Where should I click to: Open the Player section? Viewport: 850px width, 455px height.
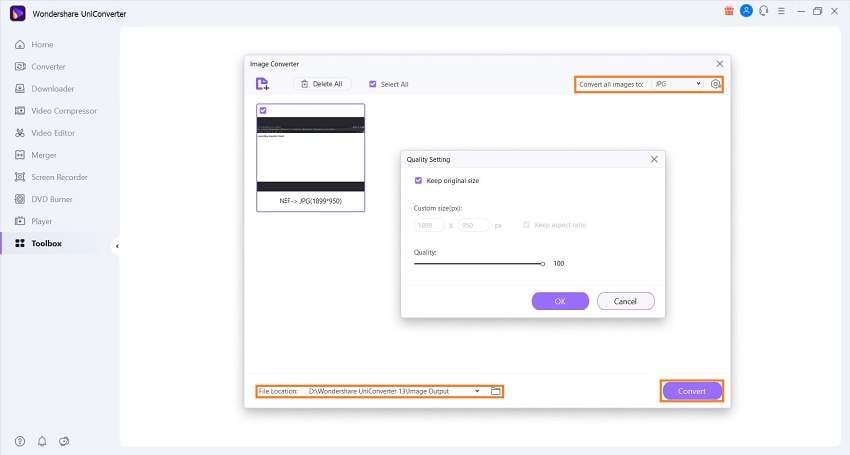[34, 221]
